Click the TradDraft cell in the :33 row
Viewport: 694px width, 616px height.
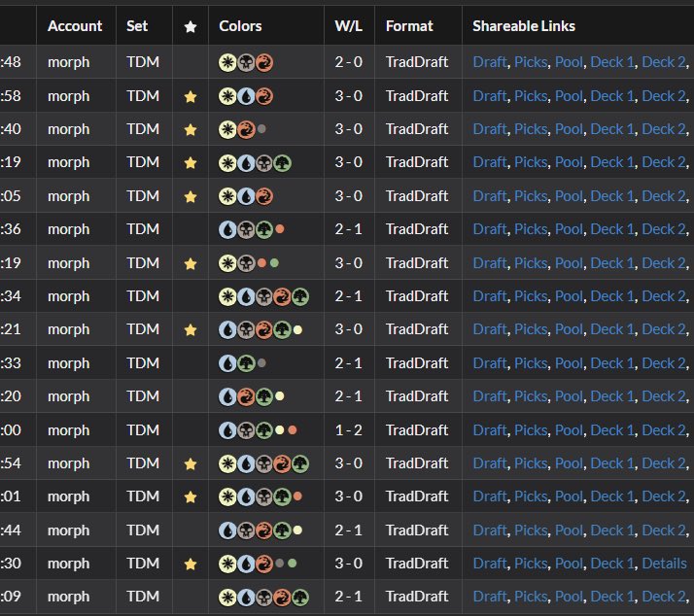(x=416, y=363)
